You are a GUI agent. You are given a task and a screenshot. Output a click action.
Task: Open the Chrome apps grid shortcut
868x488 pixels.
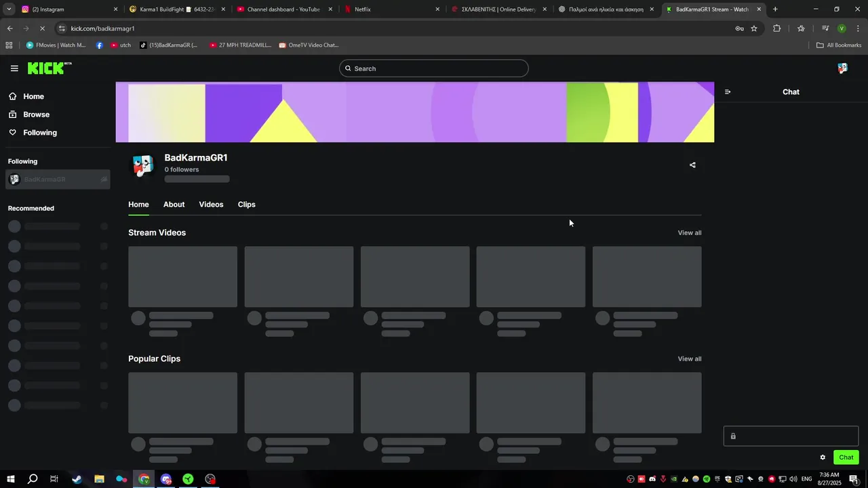(x=9, y=45)
